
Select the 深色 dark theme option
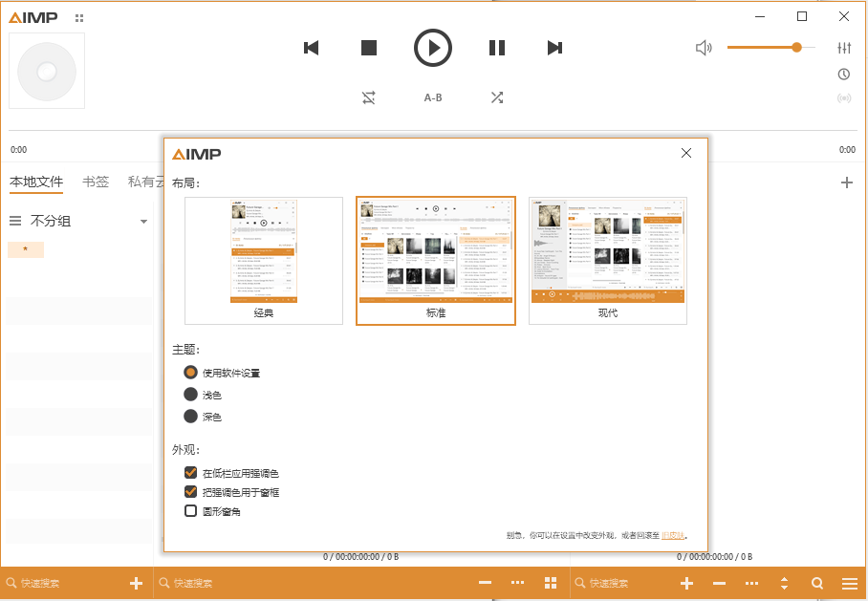point(191,416)
